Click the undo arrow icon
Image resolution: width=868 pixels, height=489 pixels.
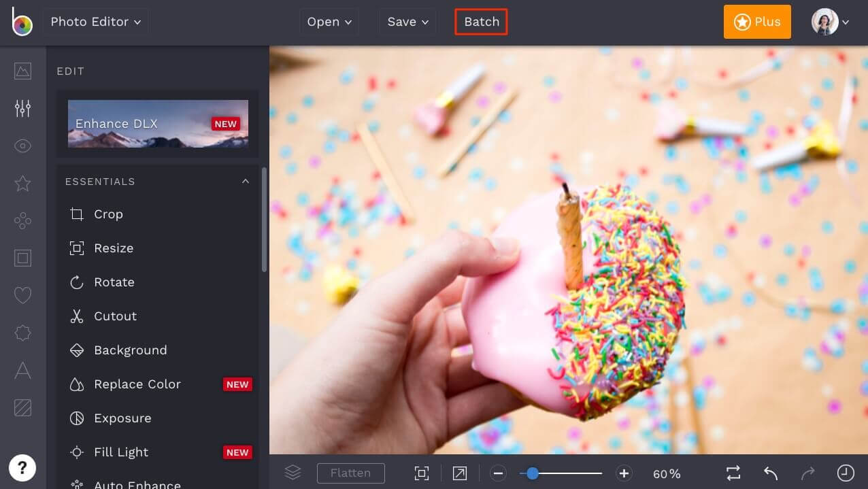(x=770, y=473)
